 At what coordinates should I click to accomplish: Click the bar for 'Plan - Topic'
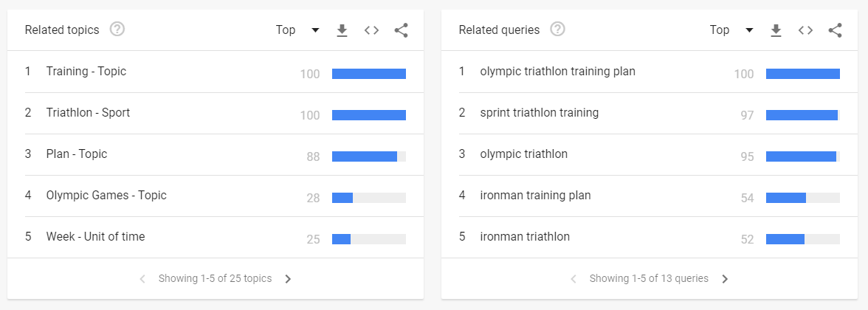[x=368, y=156]
